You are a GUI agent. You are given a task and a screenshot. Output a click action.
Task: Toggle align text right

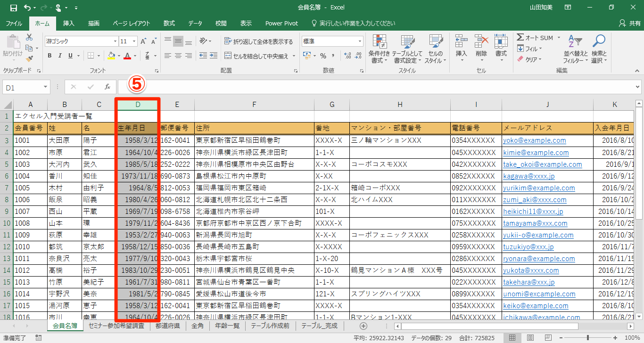pos(189,56)
